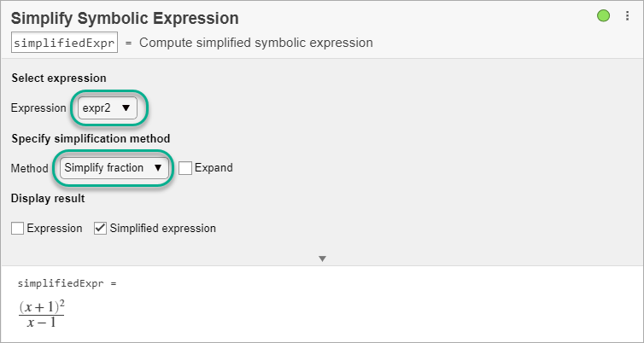Open the Expression dropdown showing expr2
Screen dimensions: 644x343
point(107,108)
